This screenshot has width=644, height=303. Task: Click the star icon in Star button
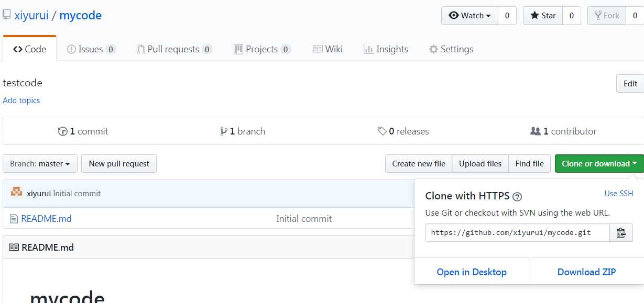pos(534,16)
